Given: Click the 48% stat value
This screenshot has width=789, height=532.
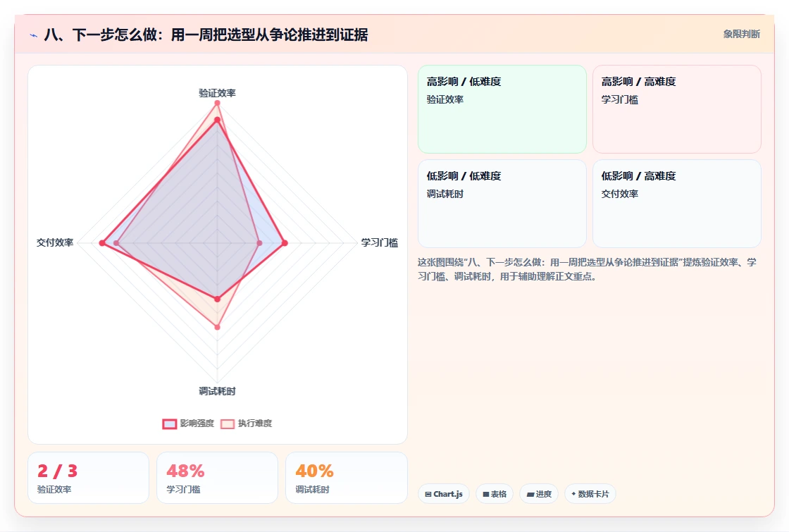Looking at the screenshot, I should (x=185, y=471).
